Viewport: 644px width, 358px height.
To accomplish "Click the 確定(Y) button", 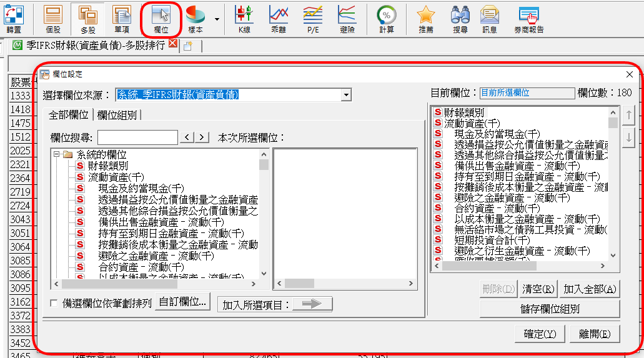I will 540,334.
